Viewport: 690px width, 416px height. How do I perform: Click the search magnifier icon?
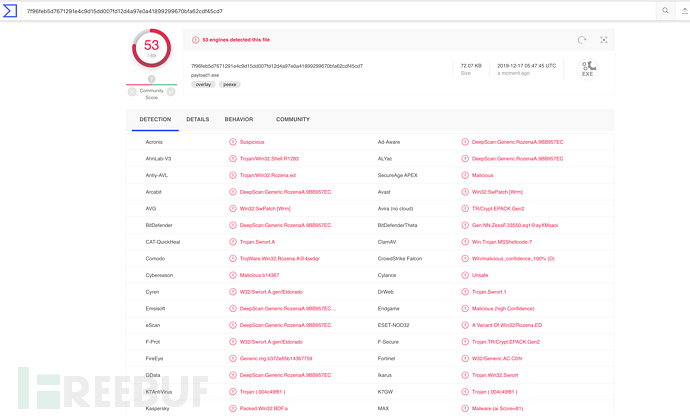pyautogui.click(x=665, y=11)
